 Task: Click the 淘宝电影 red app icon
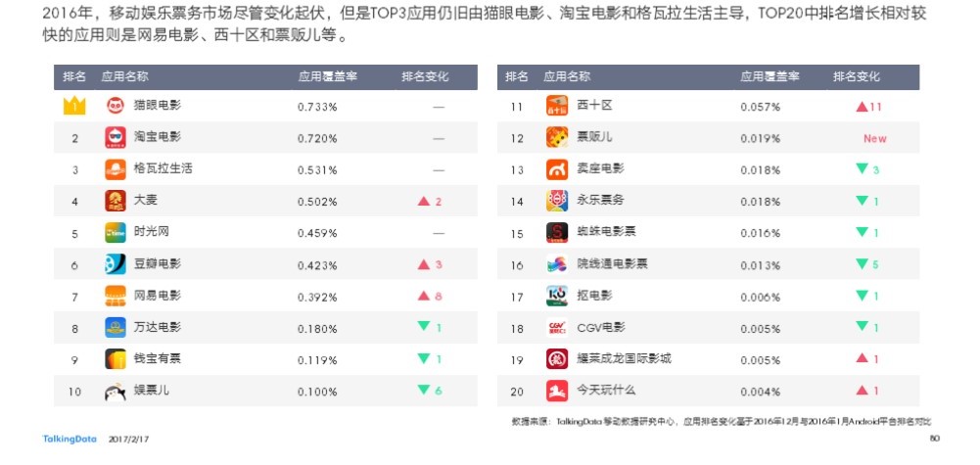(x=115, y=137)
